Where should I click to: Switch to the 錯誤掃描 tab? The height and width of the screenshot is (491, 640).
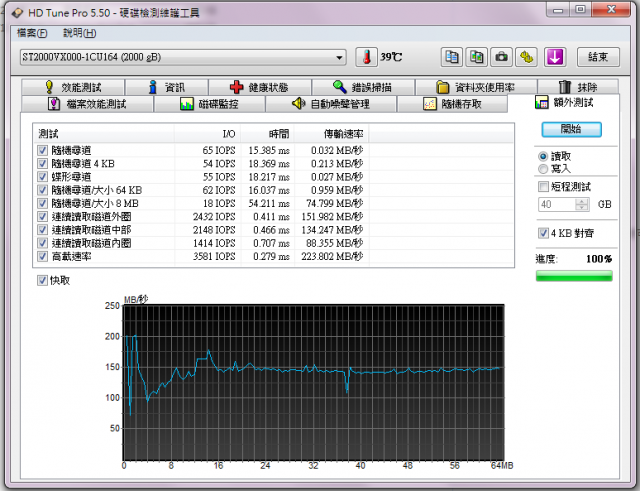(x=363, y=87)
